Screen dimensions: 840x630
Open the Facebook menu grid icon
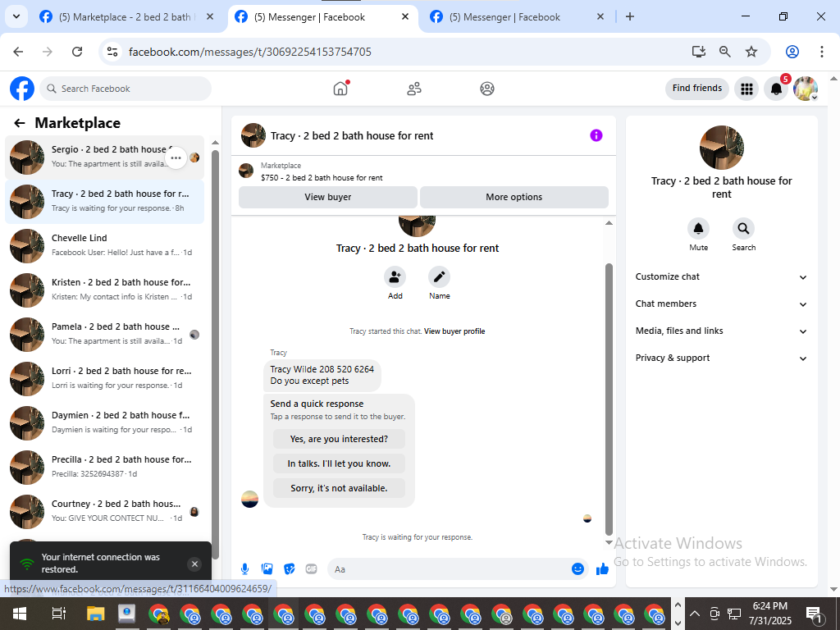[x=746, y=89]
